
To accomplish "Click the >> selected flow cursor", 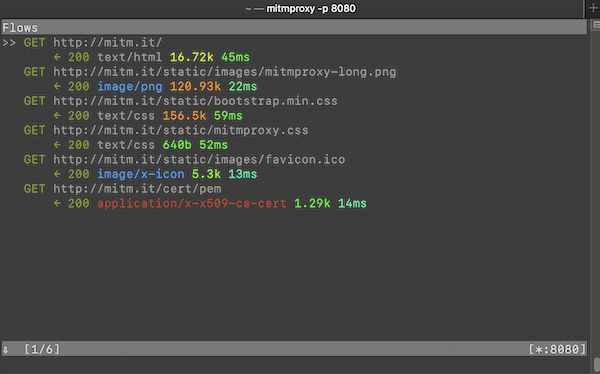I will pyautogui.click(x=9, y=42).
